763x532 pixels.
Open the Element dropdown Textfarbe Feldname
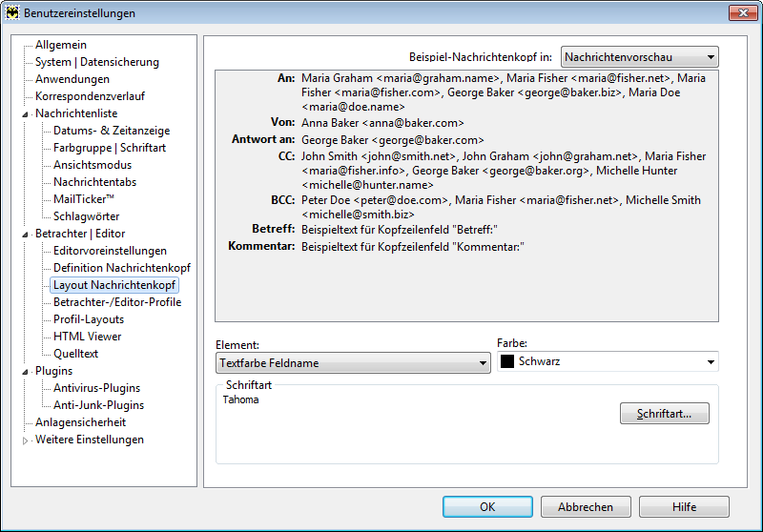click(x=353, y=363)
